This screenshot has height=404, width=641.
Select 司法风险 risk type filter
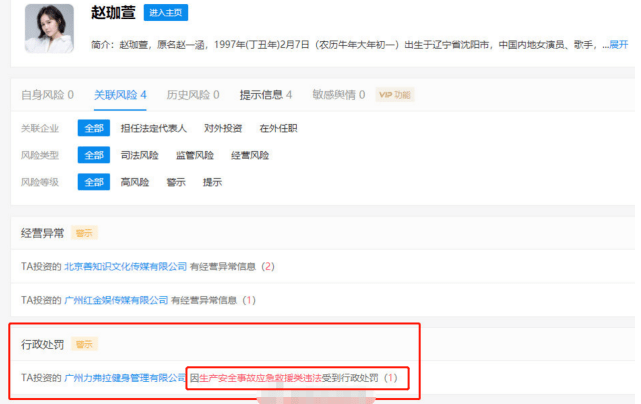tap(140, 155)
